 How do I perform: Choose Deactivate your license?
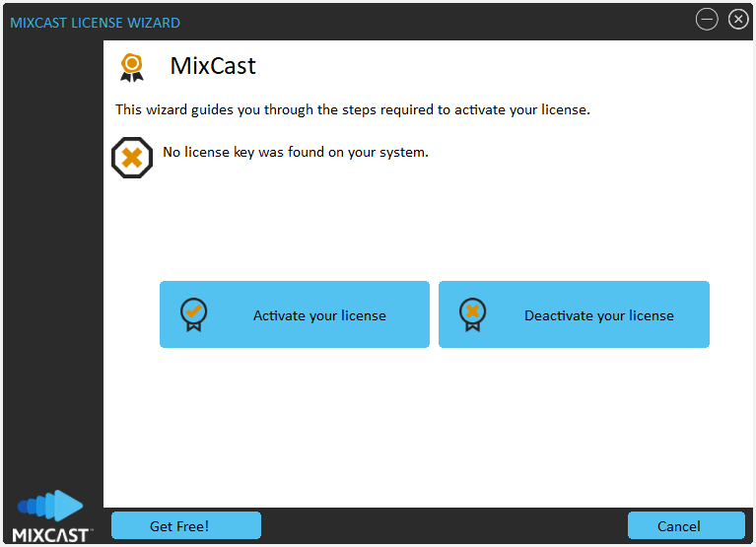[574, 314]
